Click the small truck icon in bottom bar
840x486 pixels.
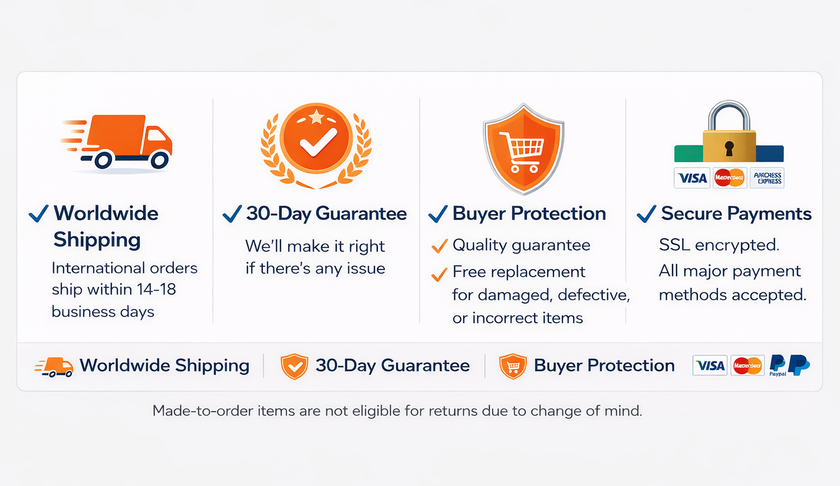tap(54, 367)
